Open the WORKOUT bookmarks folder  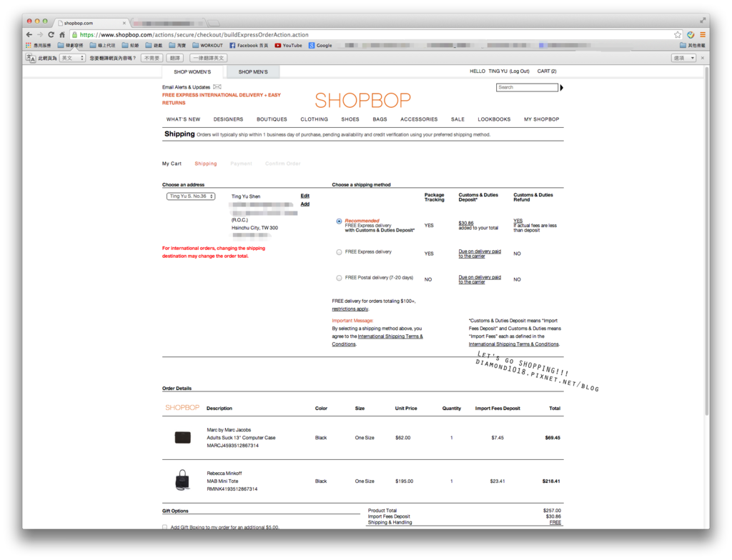tap(208, 45)
